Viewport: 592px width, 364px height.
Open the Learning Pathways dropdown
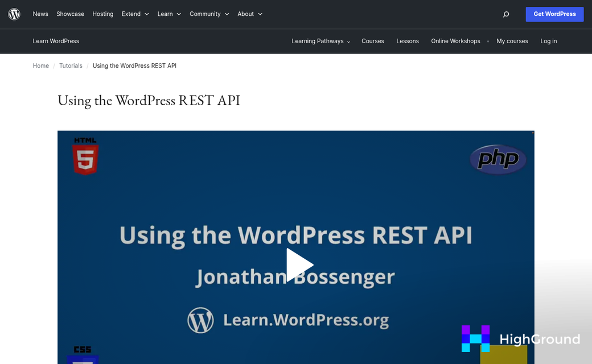(317, 41)
